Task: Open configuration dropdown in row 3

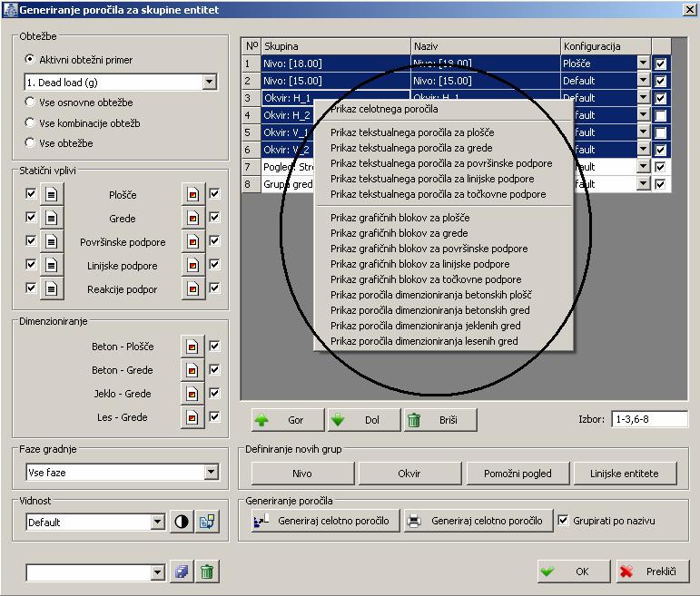Action: click(x=643, y=98)
